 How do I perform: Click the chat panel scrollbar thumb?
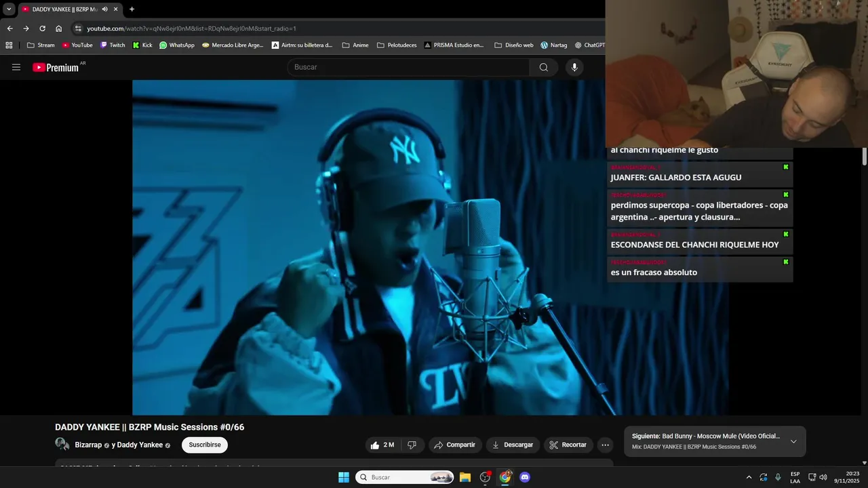click(x=865, y=156)
